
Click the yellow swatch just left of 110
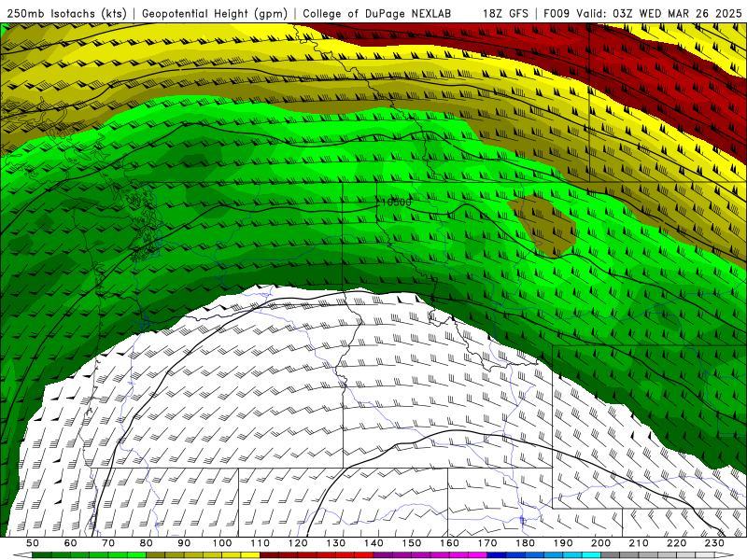pos(250,555)
